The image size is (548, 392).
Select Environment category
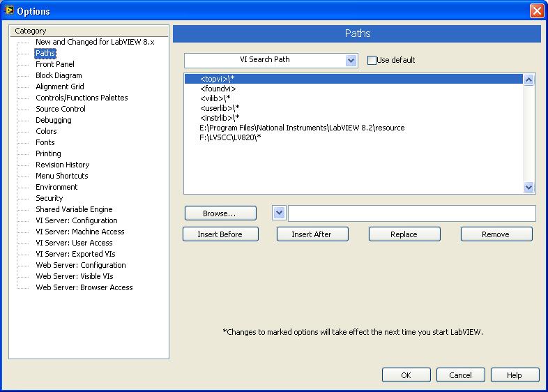56,187
